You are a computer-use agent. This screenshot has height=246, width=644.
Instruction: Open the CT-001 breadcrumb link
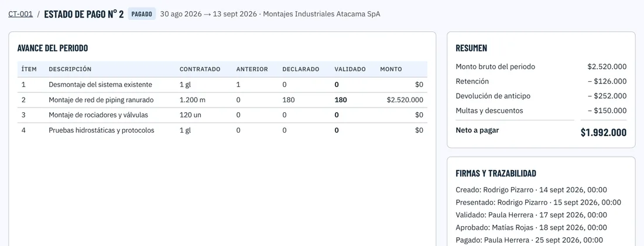point(20,14)
